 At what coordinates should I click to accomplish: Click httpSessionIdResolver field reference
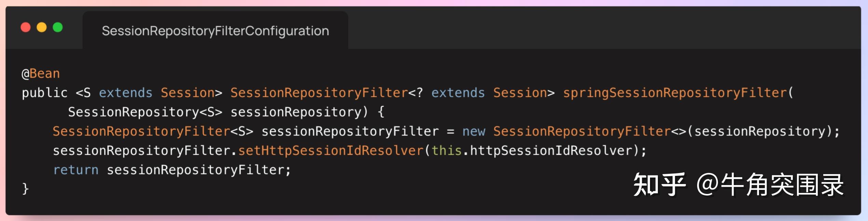[551, 151]
